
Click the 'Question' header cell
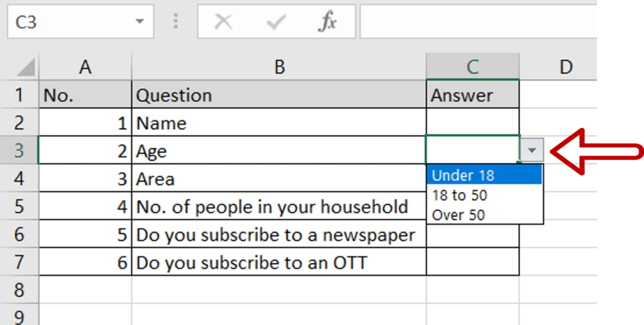pyautogui.click(x=279, y=94)
